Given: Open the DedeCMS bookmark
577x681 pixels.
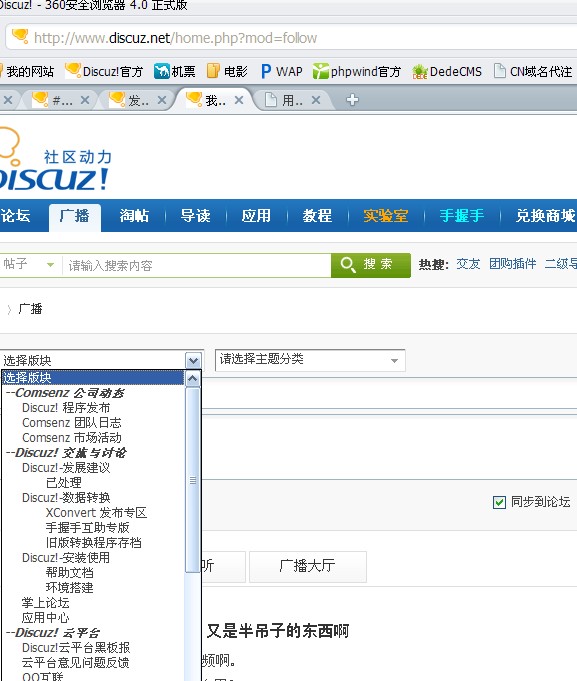Looking at the screenshot, I should 447,71.
